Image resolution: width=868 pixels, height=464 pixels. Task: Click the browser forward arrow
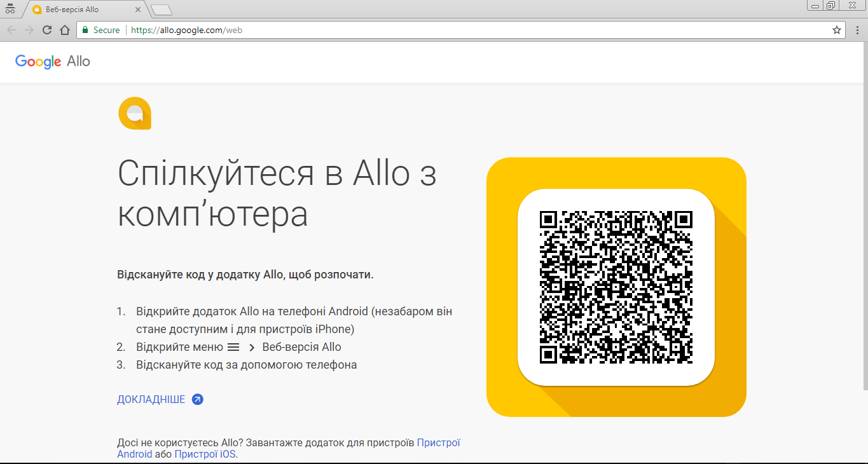point(29,30)
